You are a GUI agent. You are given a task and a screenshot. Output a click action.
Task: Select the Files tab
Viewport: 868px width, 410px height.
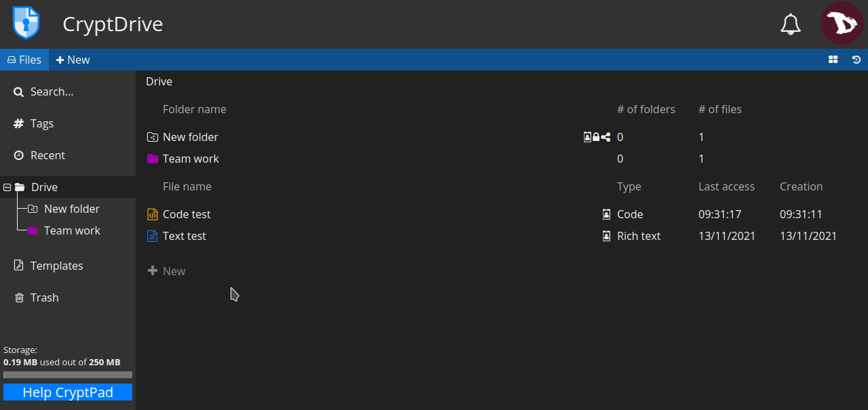24,60
